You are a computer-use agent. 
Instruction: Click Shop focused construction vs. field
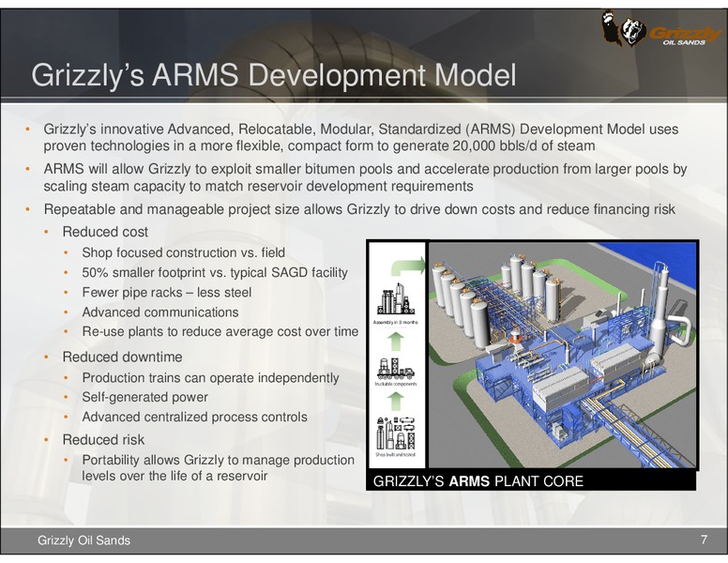click(183, 252)
